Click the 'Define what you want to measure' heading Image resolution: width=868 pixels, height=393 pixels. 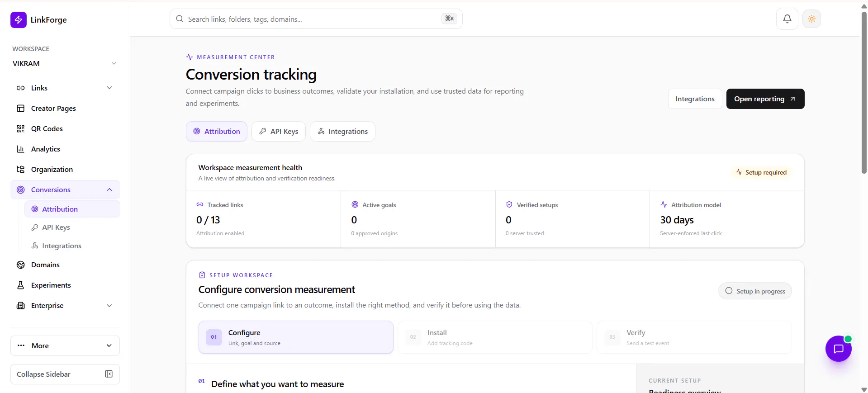pyautogui.click(x=277, y=384)
